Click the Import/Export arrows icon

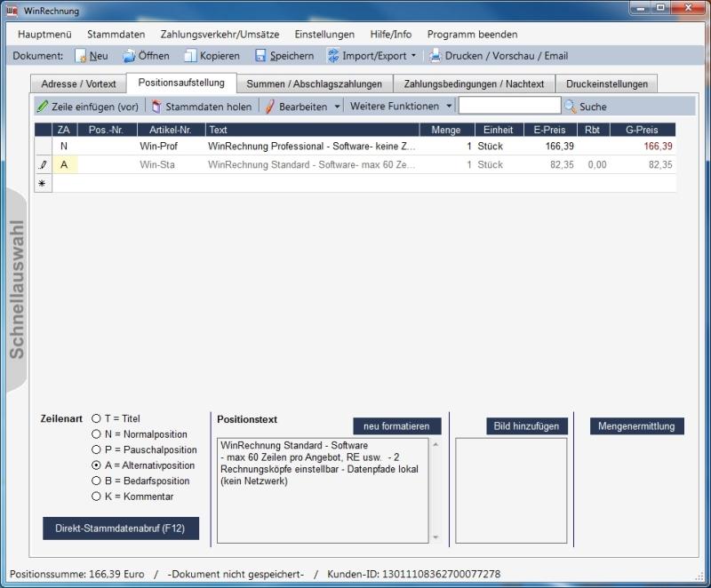coord(333,56)
